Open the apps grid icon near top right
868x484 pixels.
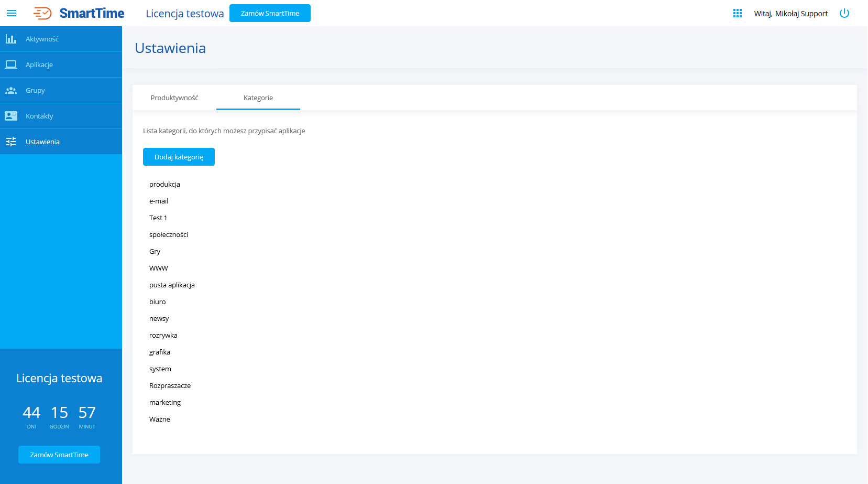click(737, 13)
